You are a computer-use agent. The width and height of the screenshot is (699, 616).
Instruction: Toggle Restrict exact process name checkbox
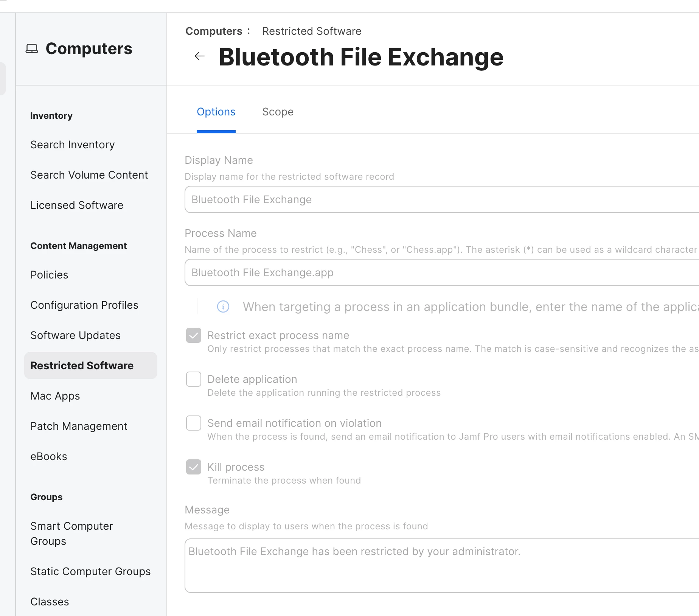coord(194,335)
